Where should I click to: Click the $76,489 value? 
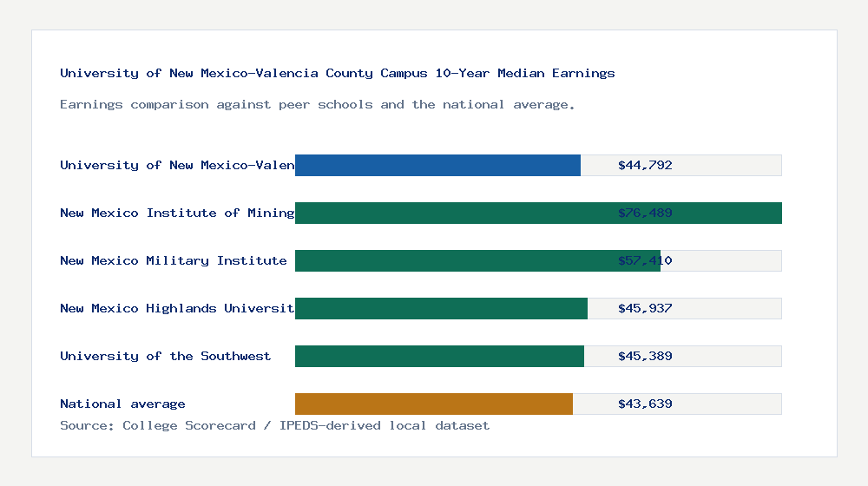(645, 213)
